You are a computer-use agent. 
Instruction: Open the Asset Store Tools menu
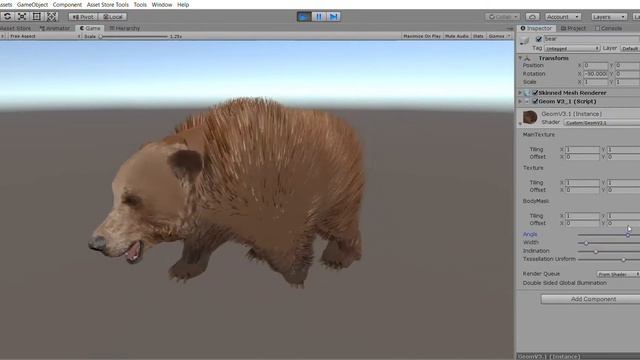pyautogui.click(x=107, y=4)
